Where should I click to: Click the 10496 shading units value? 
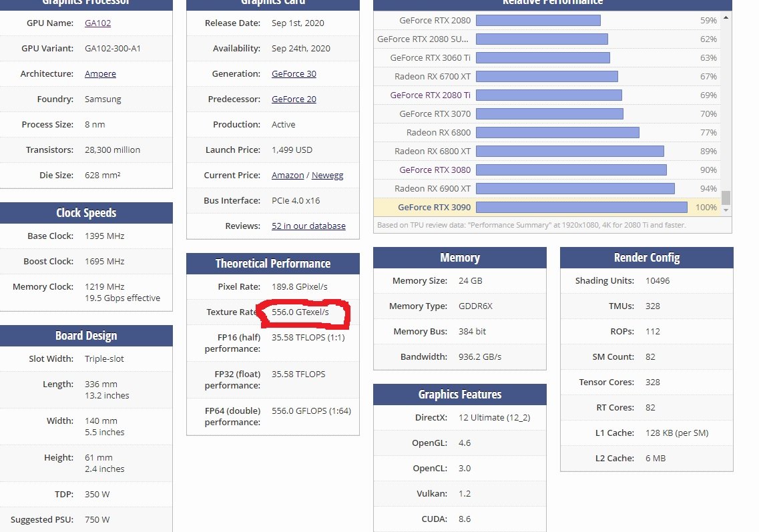click(658, 281)
